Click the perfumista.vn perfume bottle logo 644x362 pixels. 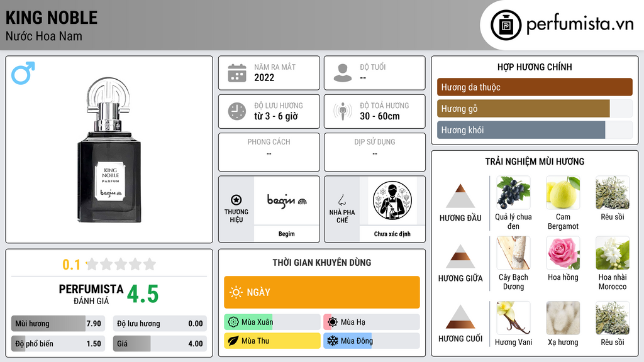click(506, 25)
